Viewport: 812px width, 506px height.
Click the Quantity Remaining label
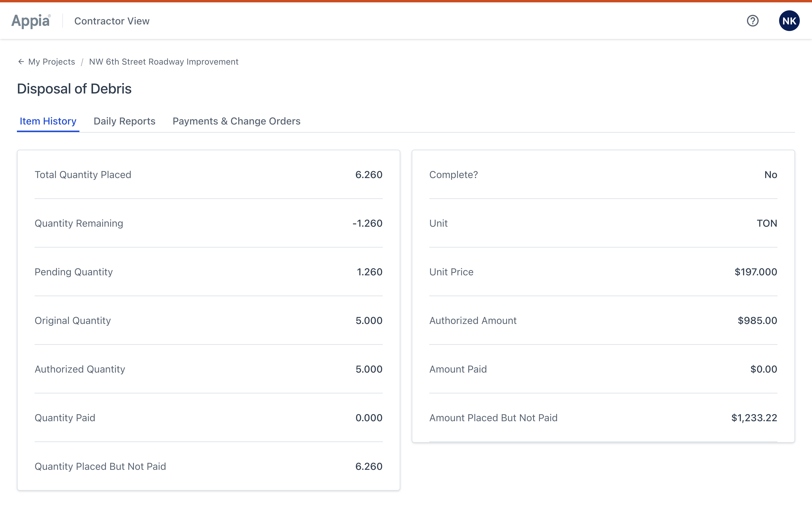point(79,223)
